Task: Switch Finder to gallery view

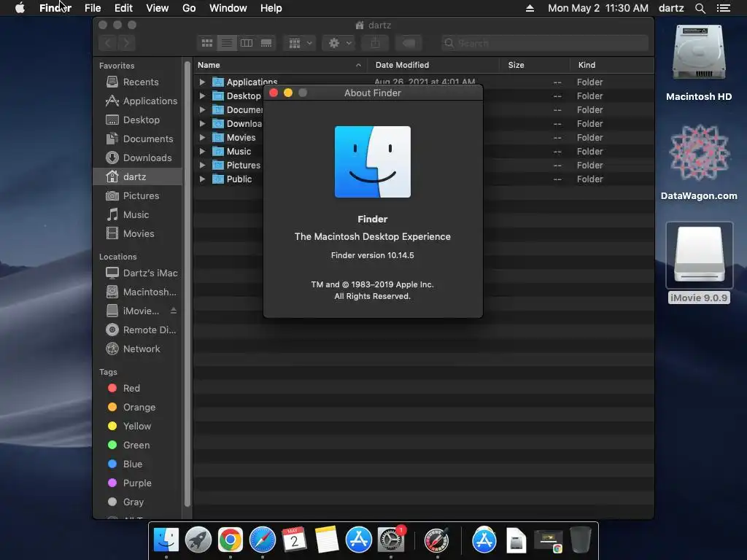Action: [266, 43]
